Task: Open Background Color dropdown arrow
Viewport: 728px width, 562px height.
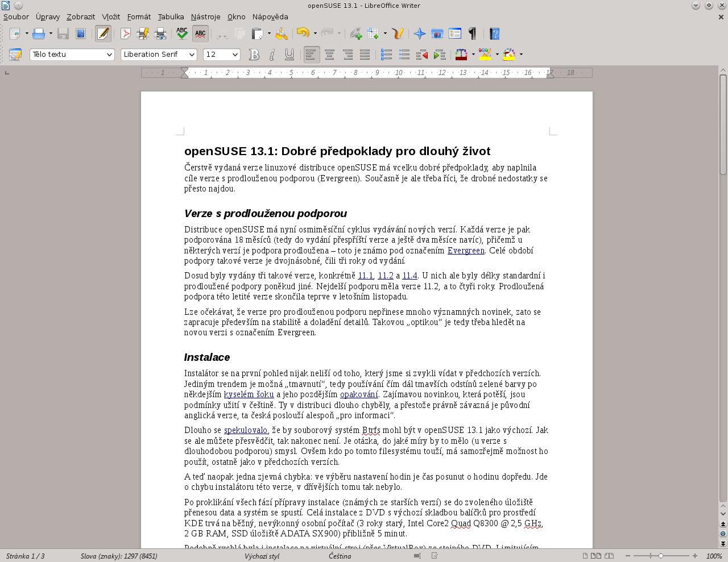Action: pos(521,55)
